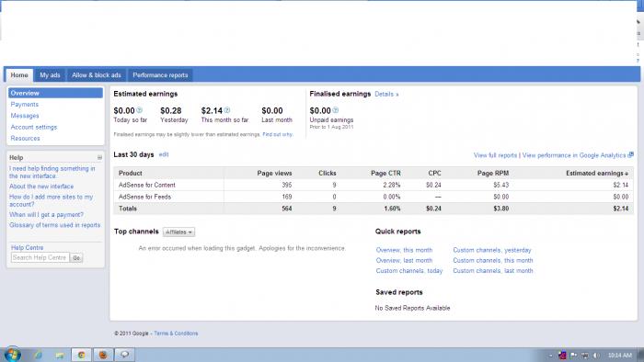Open the Performance reports tab
The image size is (644, 362).
[160, 75]
